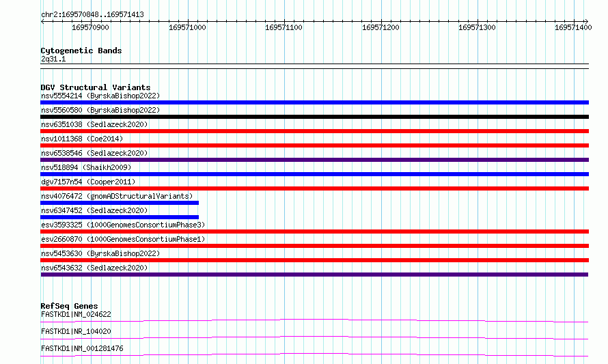The width and height of the screenshot is (608, 364).
Task: Click the red bar for esv2660870
Action: [314, 246]
